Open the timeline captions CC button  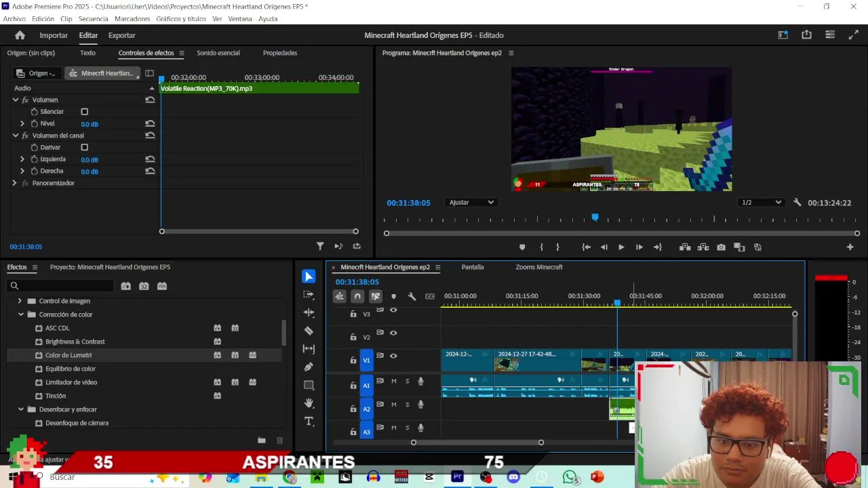pos(430,296)
